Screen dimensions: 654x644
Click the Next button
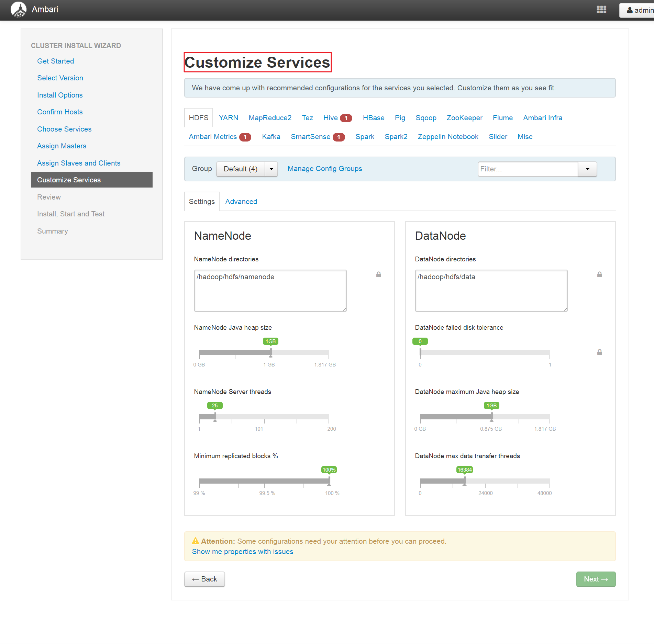pyautogui.click(x=596, y=579)
